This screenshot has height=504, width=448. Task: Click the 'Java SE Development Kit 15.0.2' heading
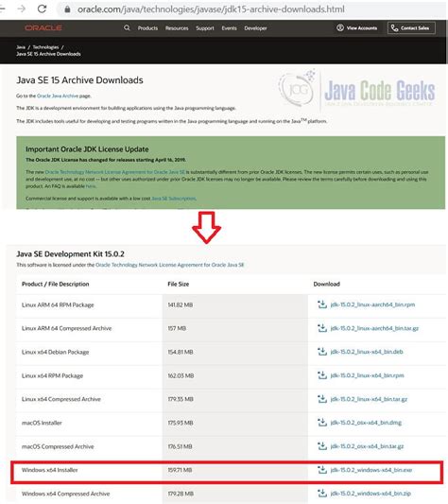(70, 254)
